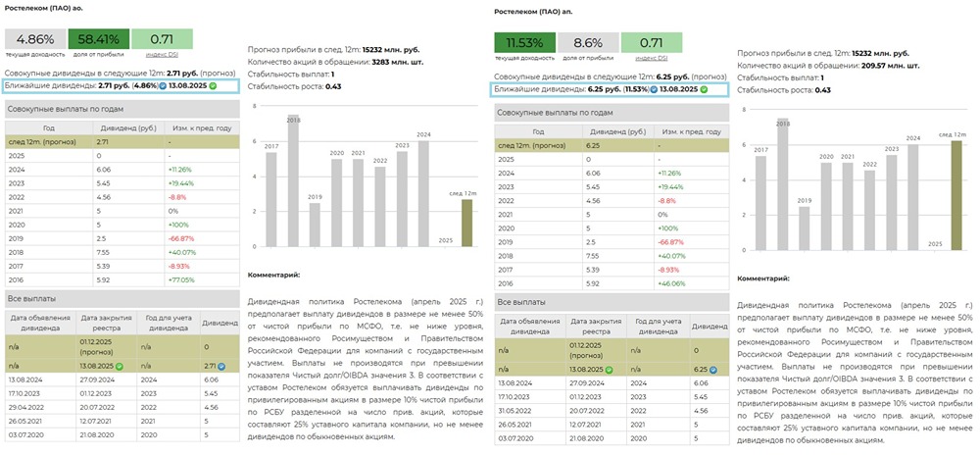Screen dimensions: 980x455
Task: Click Все выплаты header in ао panel
Action: click(122, 298)
